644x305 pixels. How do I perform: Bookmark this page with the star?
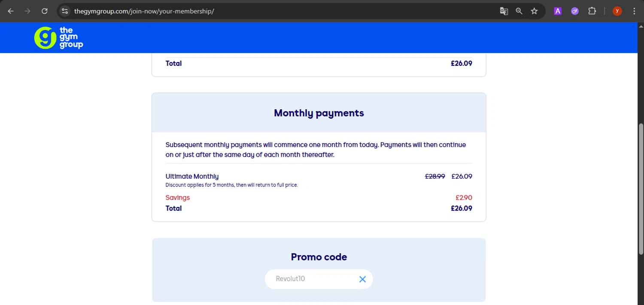[x=534, y=11]
